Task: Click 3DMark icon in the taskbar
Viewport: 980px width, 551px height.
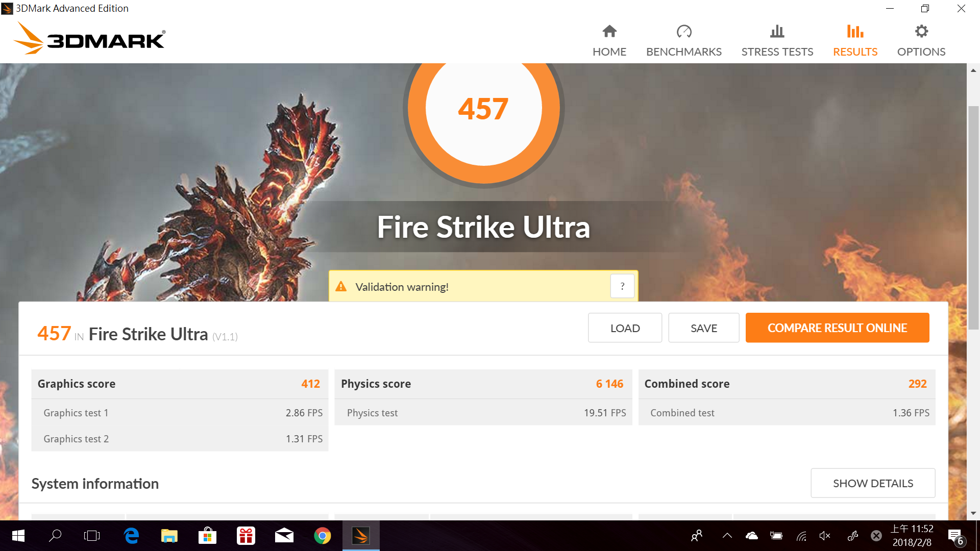Action: pos(361,536)
